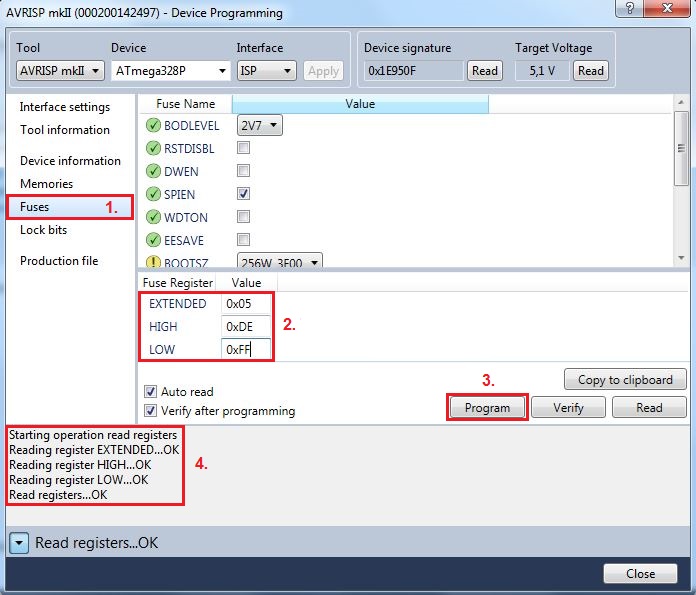The height and width of the screenshot is (595, 696).
Task: Expand the Device dropdown showing ATmega328P
Action: coord(168,70)
